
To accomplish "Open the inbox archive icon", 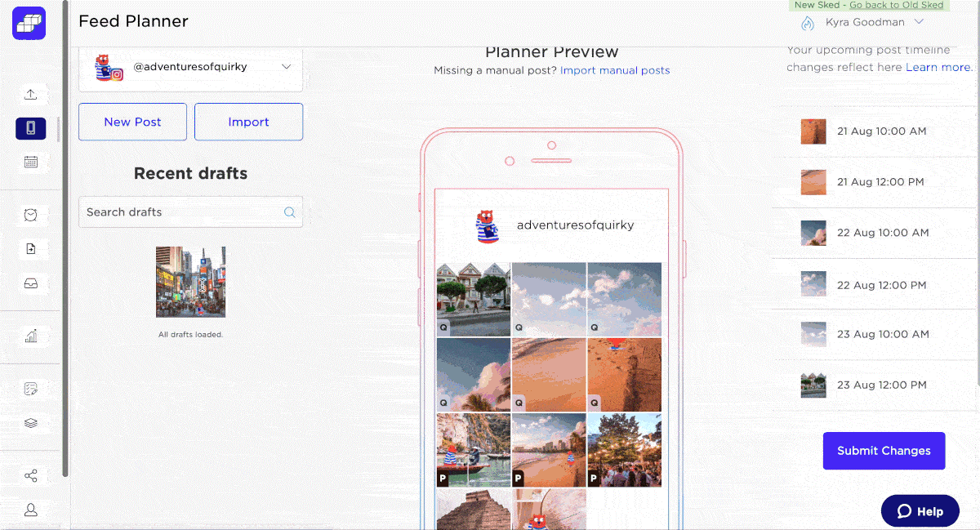I will (x=31, y=283).
